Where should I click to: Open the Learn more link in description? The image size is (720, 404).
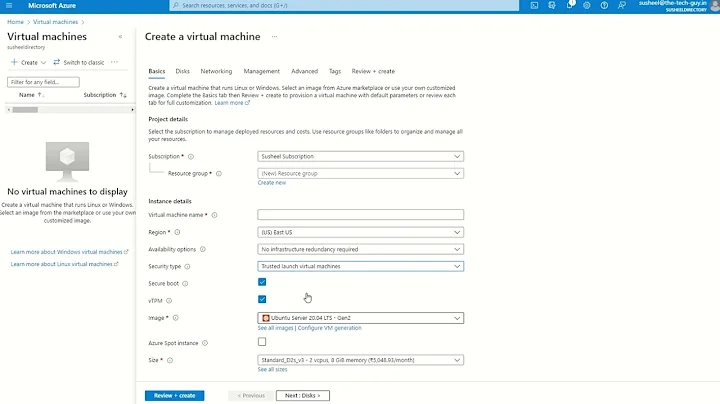(x=232, y=103)
